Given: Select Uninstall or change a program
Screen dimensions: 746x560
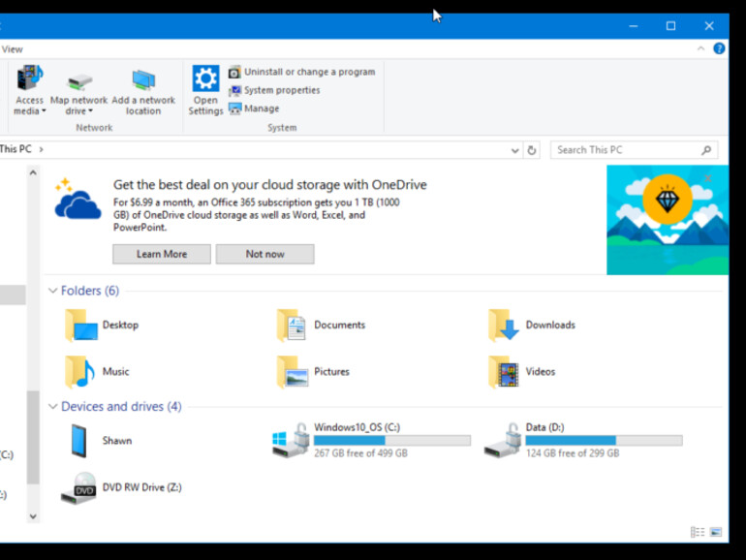Looking at the screenshot, I should tap(301, 72).
